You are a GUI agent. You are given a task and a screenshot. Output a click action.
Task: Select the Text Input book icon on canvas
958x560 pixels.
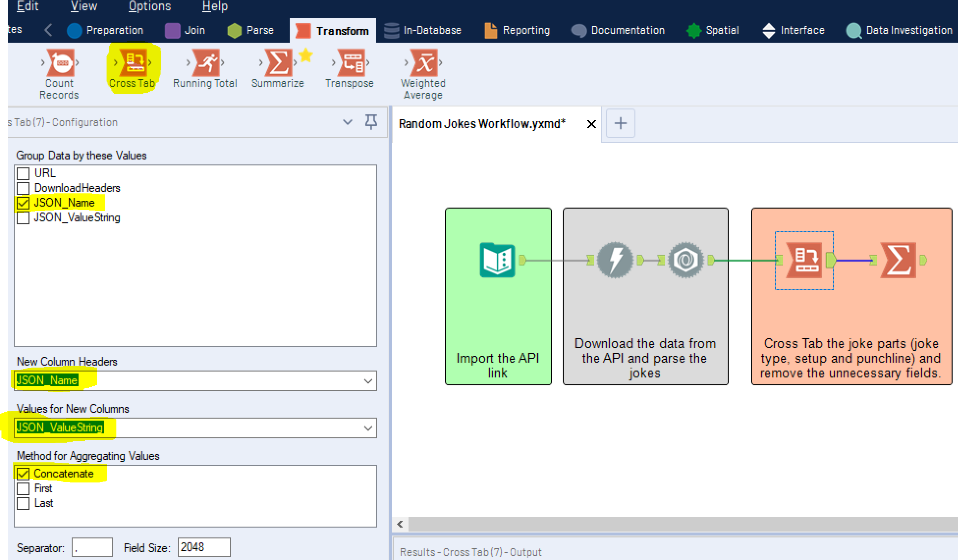(x=497, y=260)
